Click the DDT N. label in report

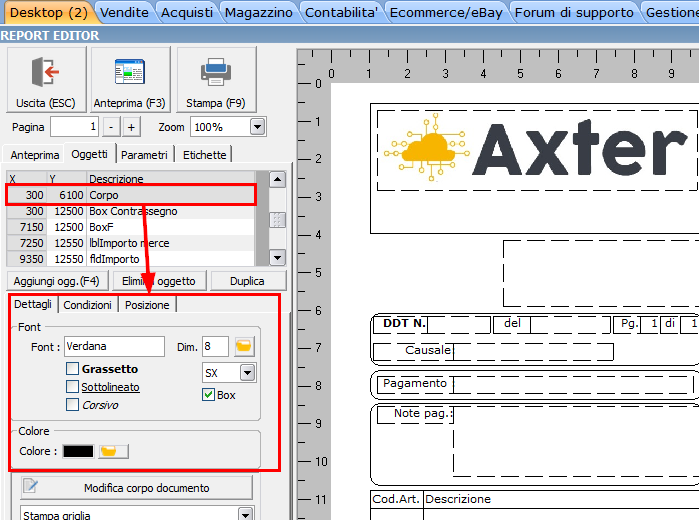[x=404, y=323]
